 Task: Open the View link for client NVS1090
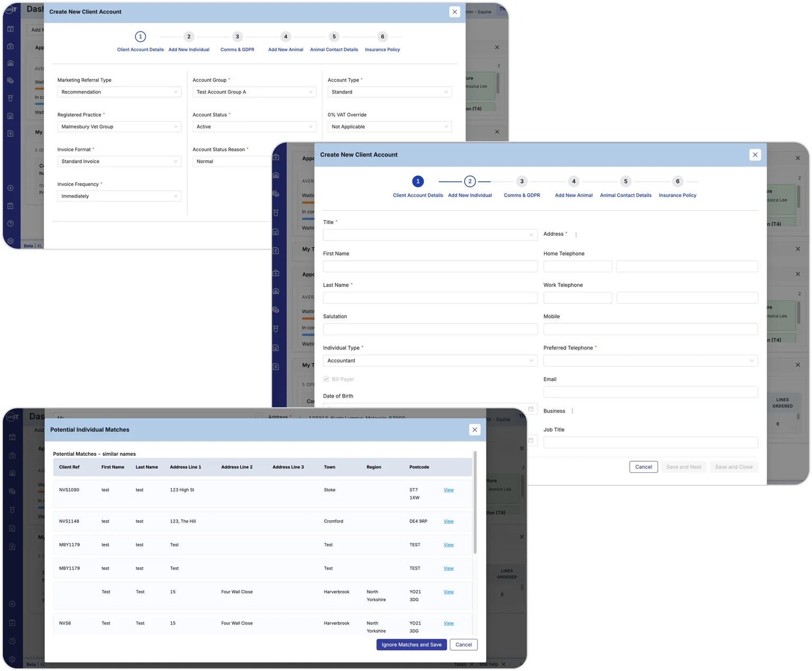click(449, 490)
